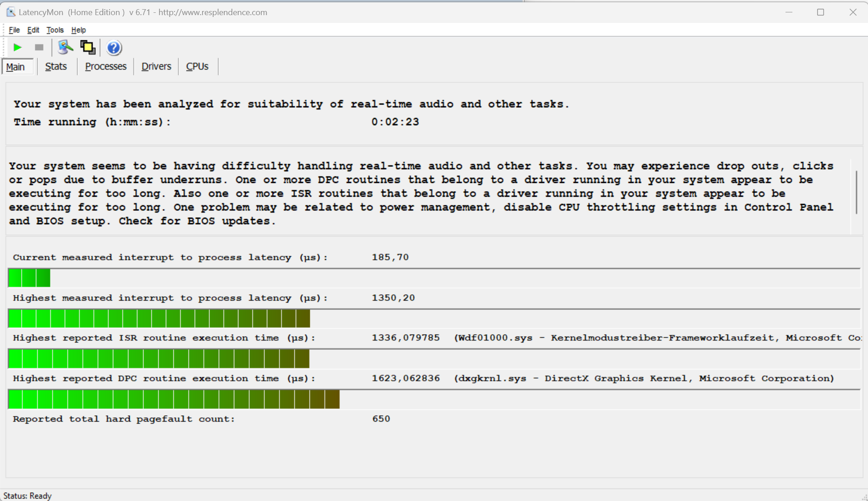Switch to the Main tab
Viewport: 868px width, 501px height.
coord(16,67)
